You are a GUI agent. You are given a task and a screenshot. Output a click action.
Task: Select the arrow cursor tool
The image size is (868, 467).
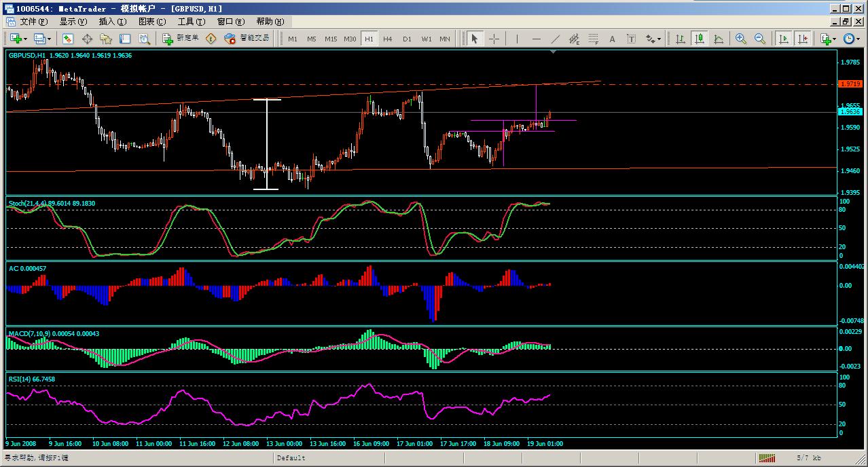pos(475,39)
